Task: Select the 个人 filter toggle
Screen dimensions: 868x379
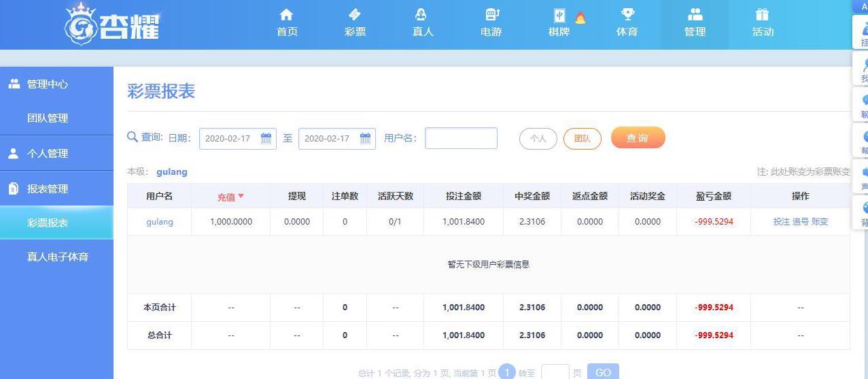Action: [538, 138]
